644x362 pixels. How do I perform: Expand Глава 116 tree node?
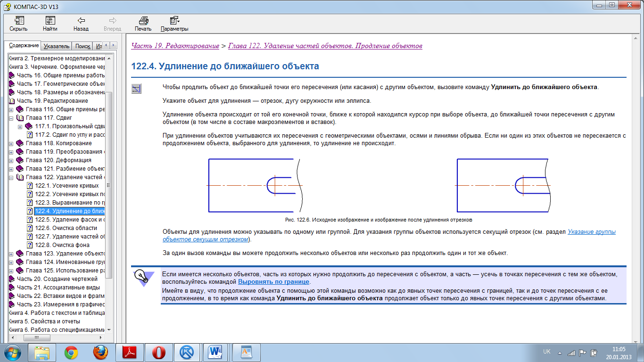click(11, 109)
